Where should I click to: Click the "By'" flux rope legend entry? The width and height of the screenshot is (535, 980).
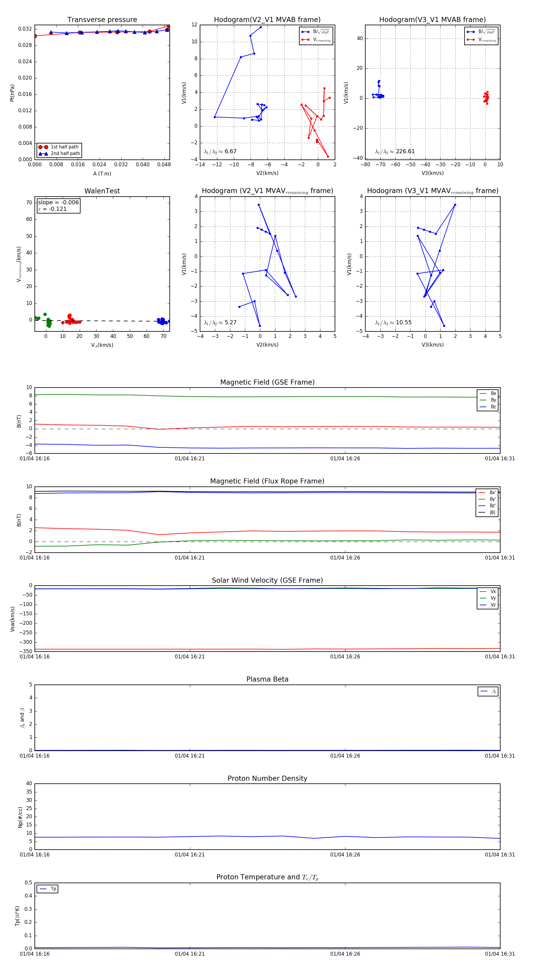pos(487,499)
